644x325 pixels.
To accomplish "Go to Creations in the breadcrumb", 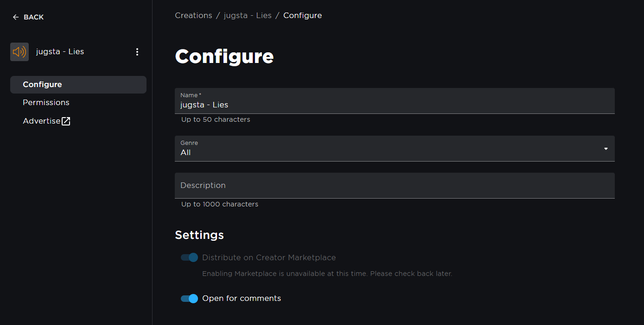I will 193,15.
